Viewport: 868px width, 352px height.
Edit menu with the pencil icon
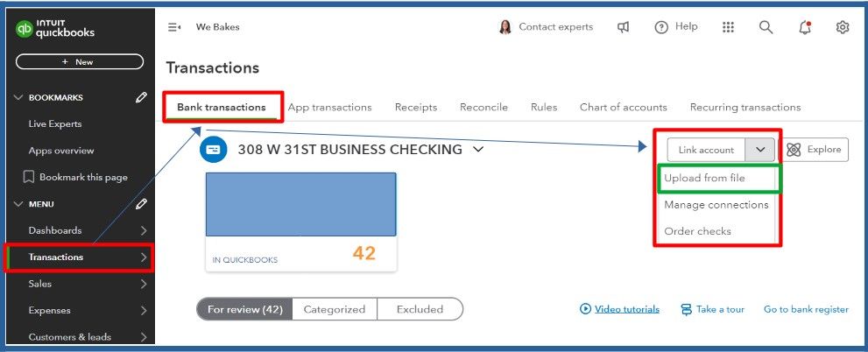pyautogui.click(x=141, y=204)
